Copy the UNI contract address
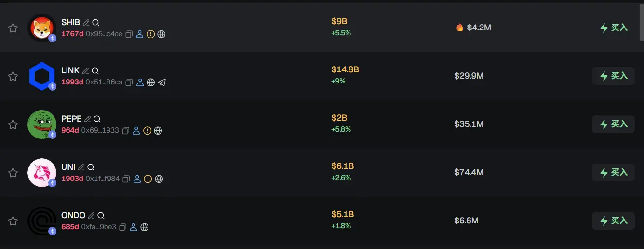Screen dimensions: 644x249 point(126,179)
